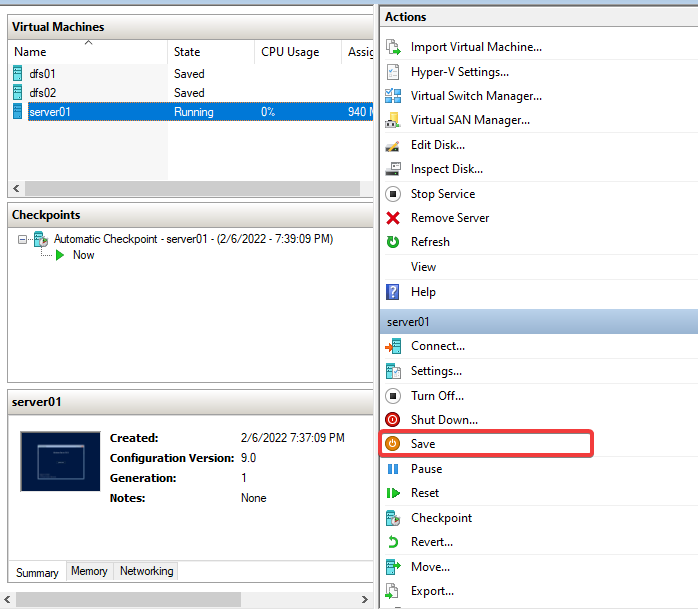
Task: Click the Virtual SAN Manager icon
Action: tap(393, 120)
